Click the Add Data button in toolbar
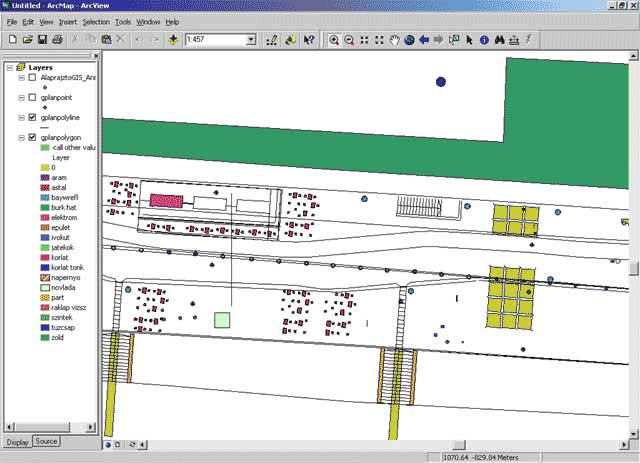This screenshot has width=640, height=463. coord(174,40)
